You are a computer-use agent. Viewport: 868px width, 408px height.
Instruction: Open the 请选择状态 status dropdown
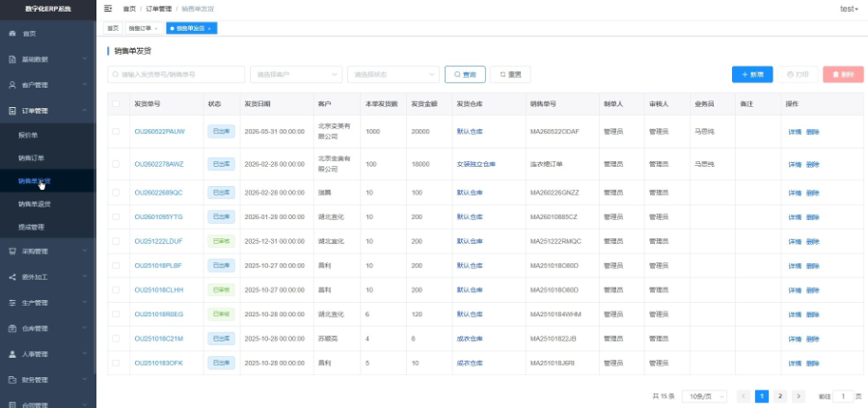click(393, 74)
